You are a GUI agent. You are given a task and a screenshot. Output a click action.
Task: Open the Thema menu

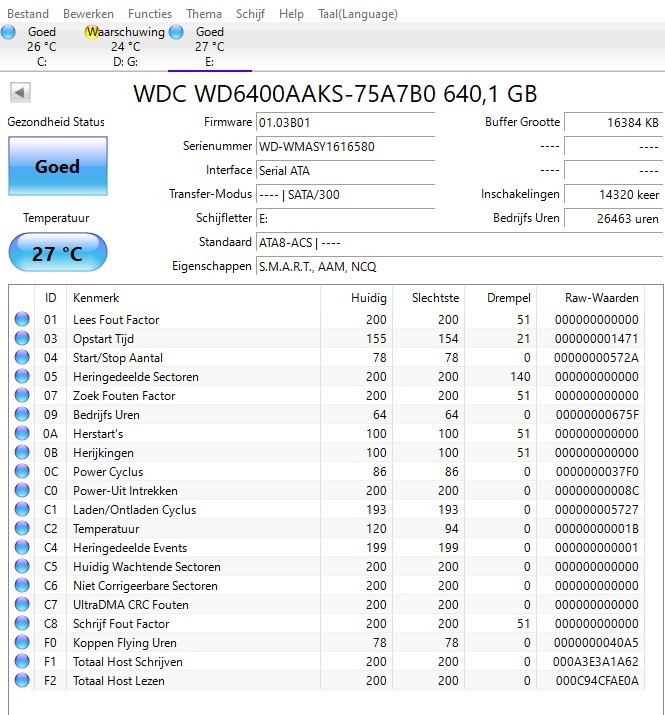(x=204, y=14)
